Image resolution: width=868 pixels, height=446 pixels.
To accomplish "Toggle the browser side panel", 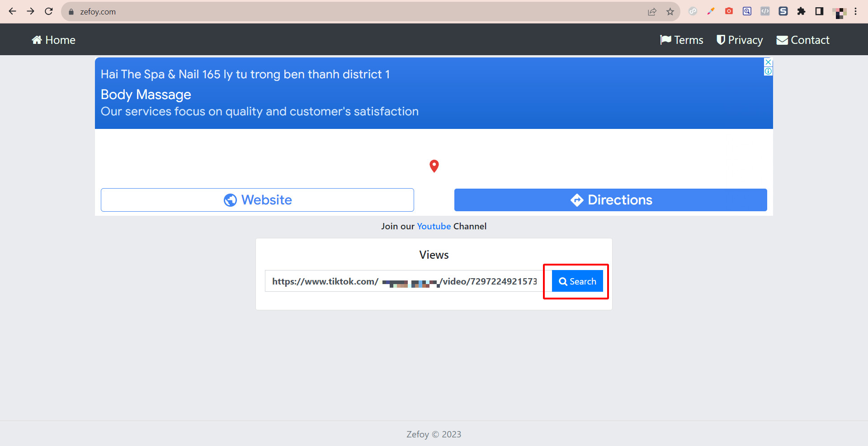I will tap(819, 11).
